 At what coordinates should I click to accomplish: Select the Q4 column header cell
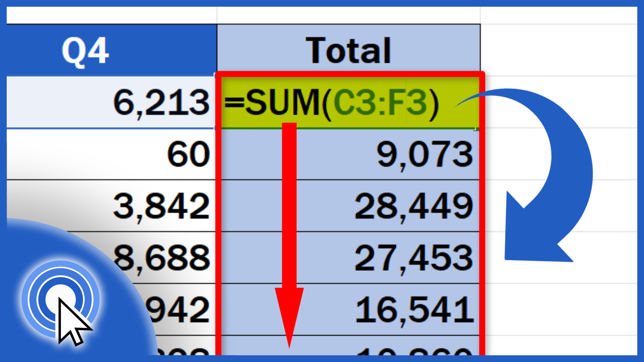(x=112, y=50)
